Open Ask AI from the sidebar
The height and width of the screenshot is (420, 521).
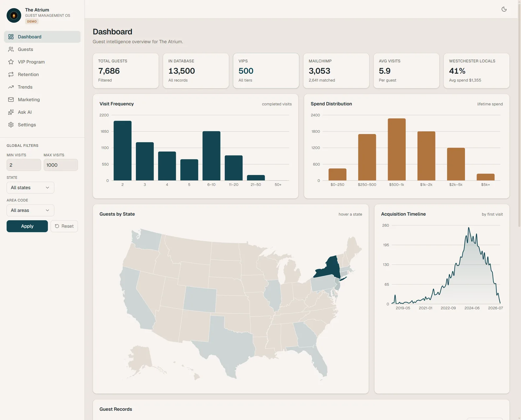(x=42, y=112)
